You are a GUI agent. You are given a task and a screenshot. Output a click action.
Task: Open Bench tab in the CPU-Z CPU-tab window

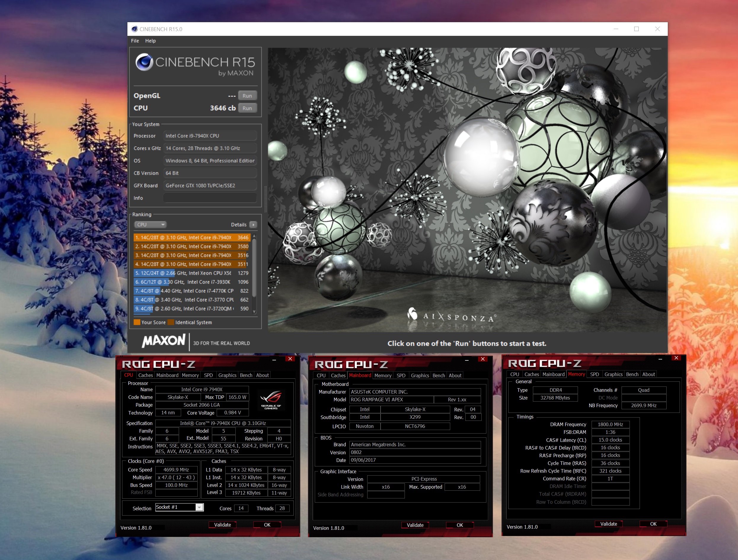[246, 375]
